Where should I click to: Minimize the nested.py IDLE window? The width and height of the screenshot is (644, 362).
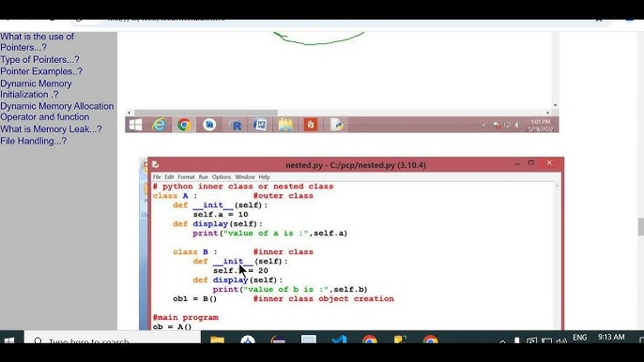(517, 163)
